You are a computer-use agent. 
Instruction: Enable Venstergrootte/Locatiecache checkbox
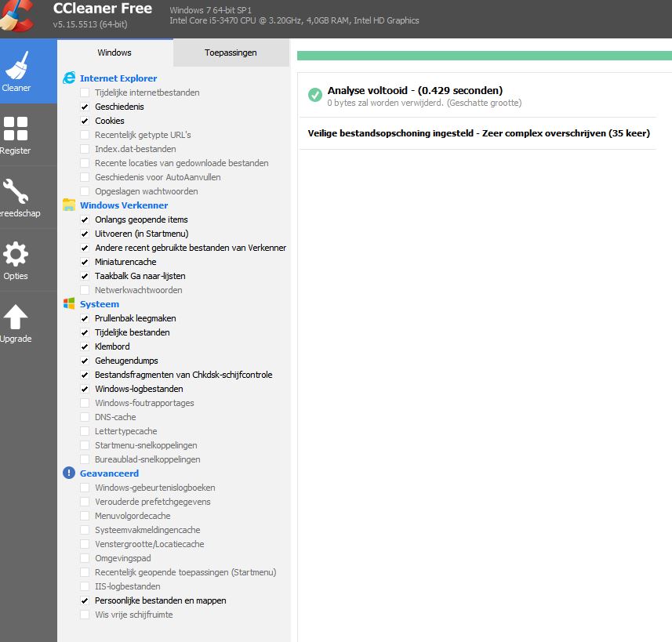click(85, 544)
